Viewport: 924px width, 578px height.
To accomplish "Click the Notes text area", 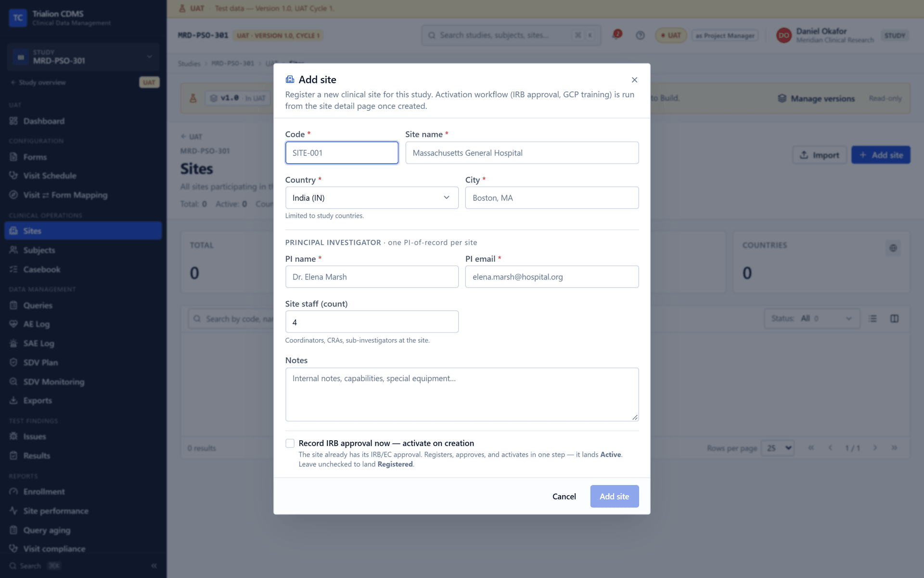I will [x=462, y=394].
